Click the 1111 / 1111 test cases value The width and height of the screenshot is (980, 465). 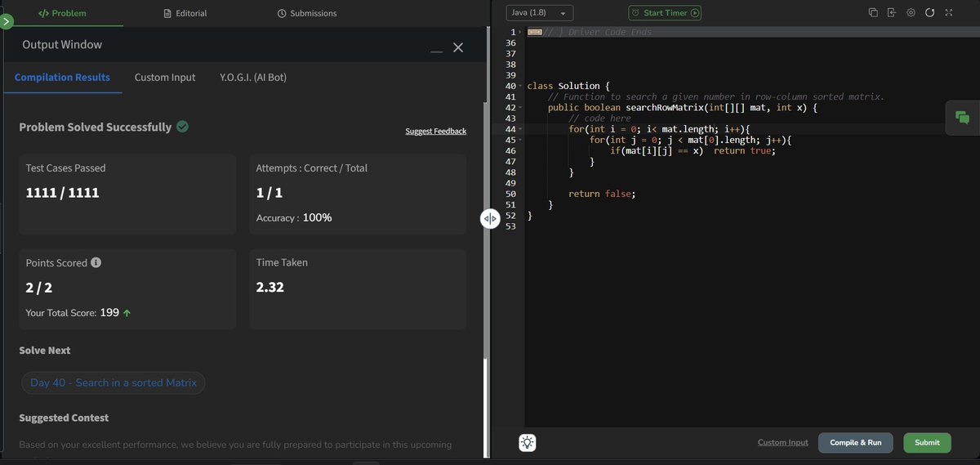coord(62,193)
